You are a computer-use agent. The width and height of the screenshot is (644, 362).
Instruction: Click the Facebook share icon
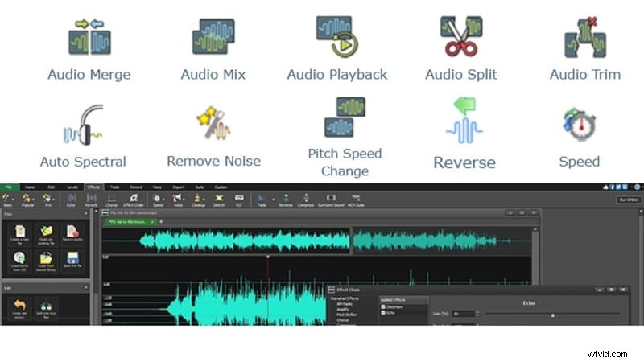pyautogui.click(x=612, y=187)
